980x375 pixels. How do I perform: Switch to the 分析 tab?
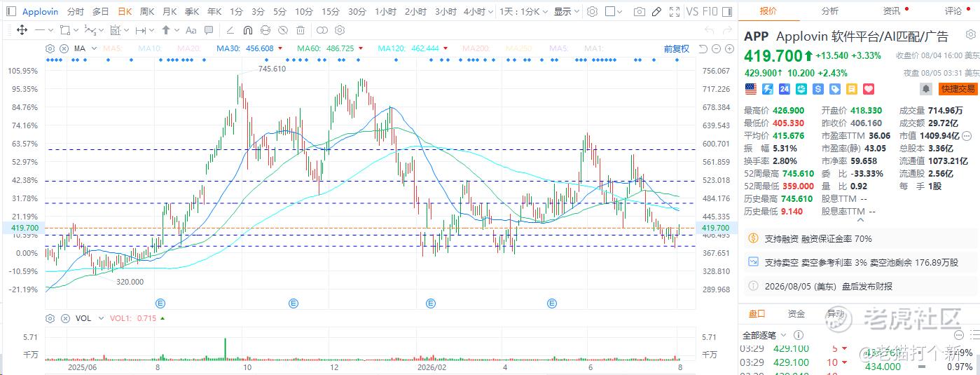829,11
